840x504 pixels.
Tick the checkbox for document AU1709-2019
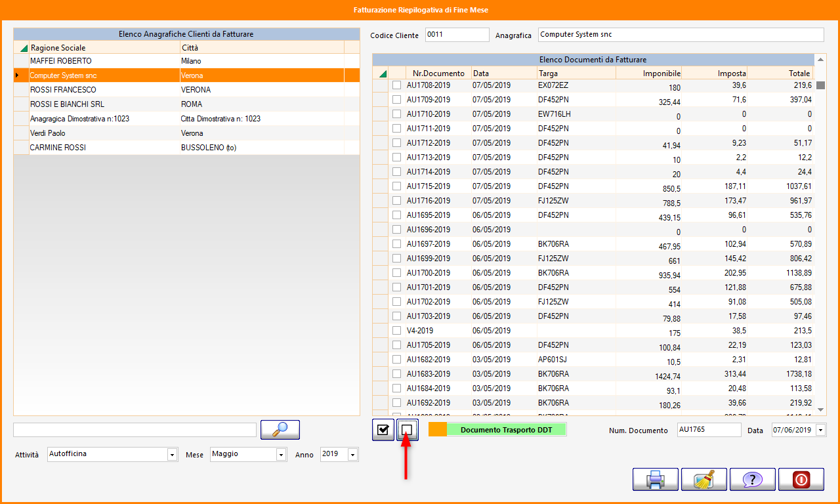[396, 100]
